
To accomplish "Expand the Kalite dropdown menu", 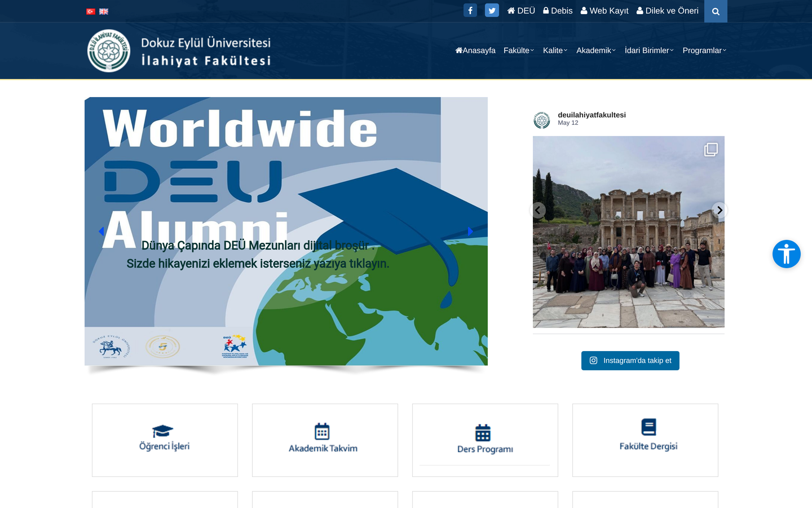I will click(x=555, y=50).
